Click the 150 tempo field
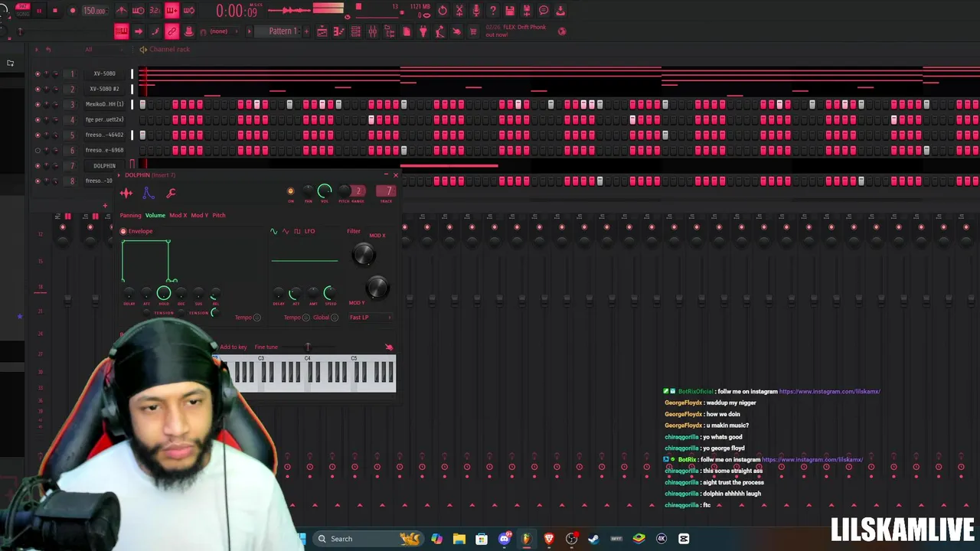Image resolution: width=980 pixels, height=551 pixels. point(94,11)
